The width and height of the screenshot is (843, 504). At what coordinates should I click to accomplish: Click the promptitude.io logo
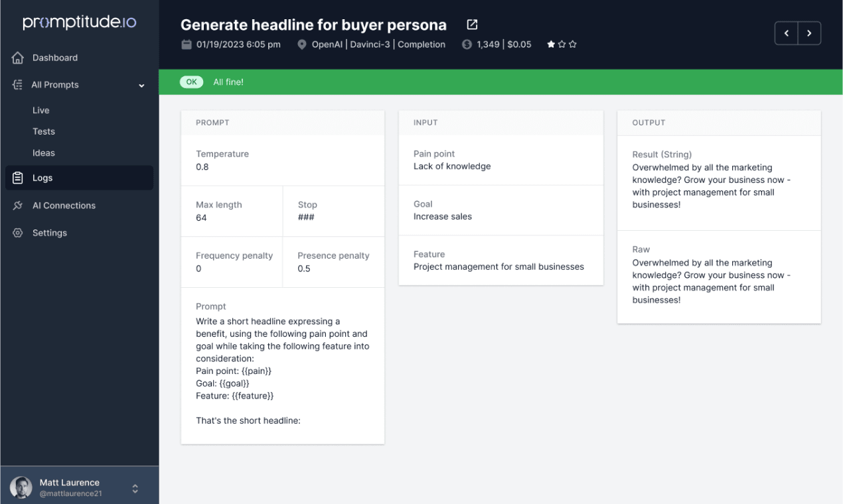point(80,23)
